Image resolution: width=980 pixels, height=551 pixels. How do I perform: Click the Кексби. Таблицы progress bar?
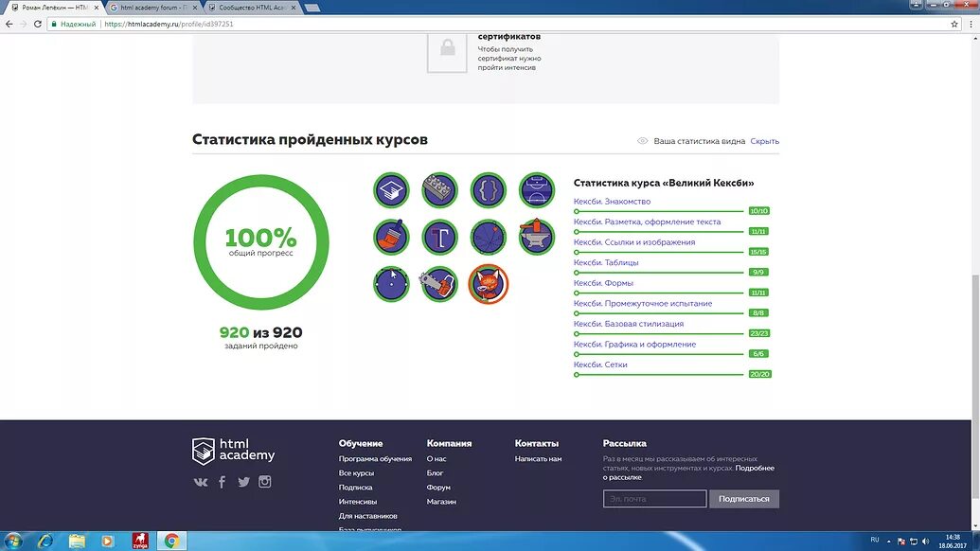pyautogui.click(x=659, y=273)
